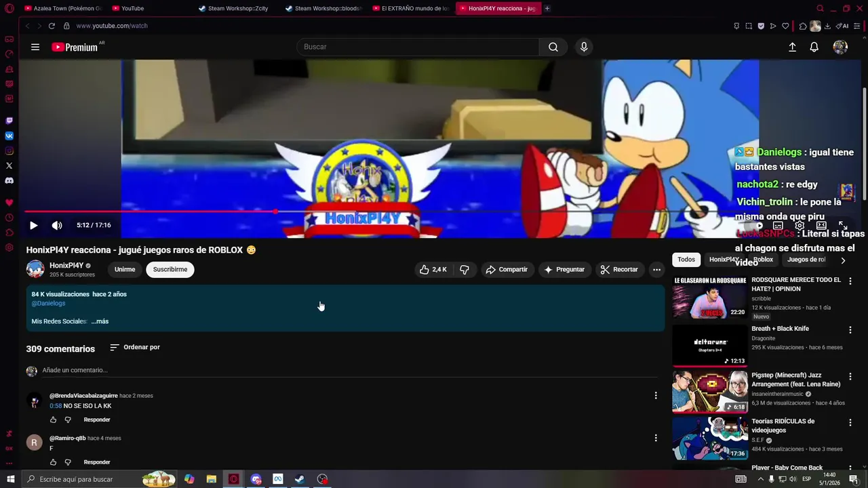868x488 pixels.
Task: Select the Roblox filter chip
Action: coord(763,260)
